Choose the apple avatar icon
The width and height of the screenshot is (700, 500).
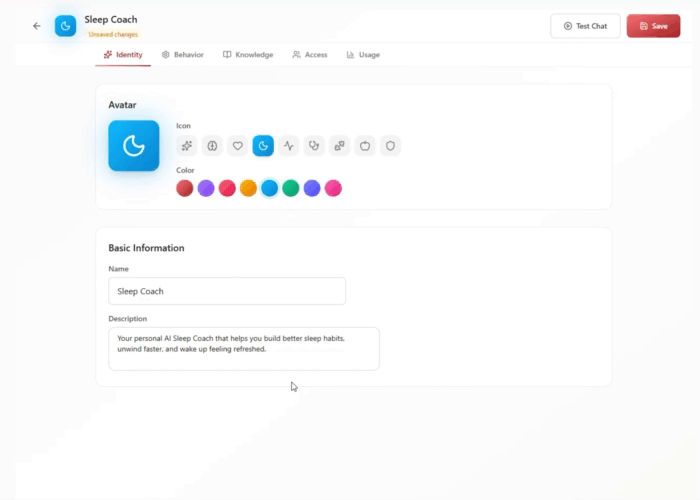365,146
